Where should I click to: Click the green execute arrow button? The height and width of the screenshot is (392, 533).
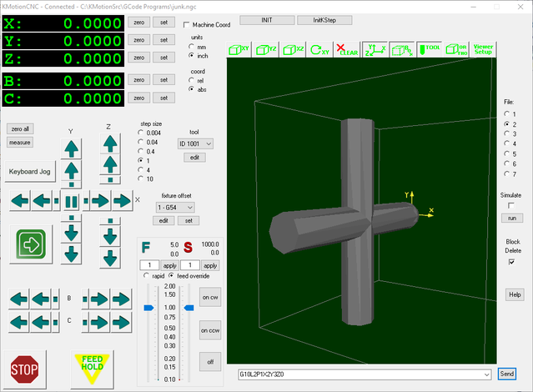29,244
